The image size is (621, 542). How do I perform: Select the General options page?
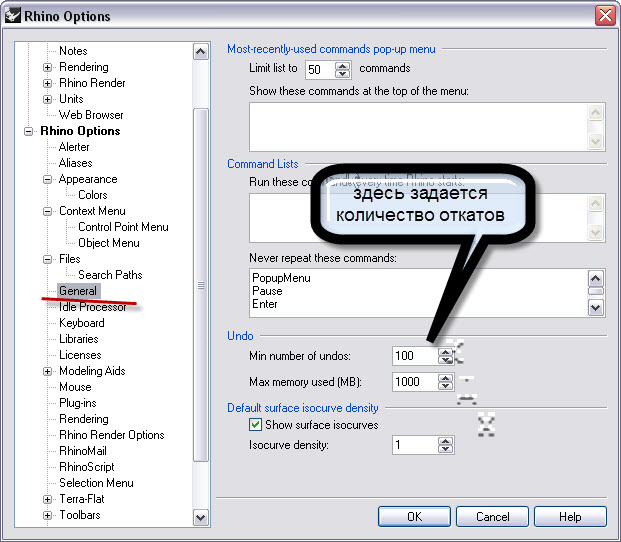[78, 291]
